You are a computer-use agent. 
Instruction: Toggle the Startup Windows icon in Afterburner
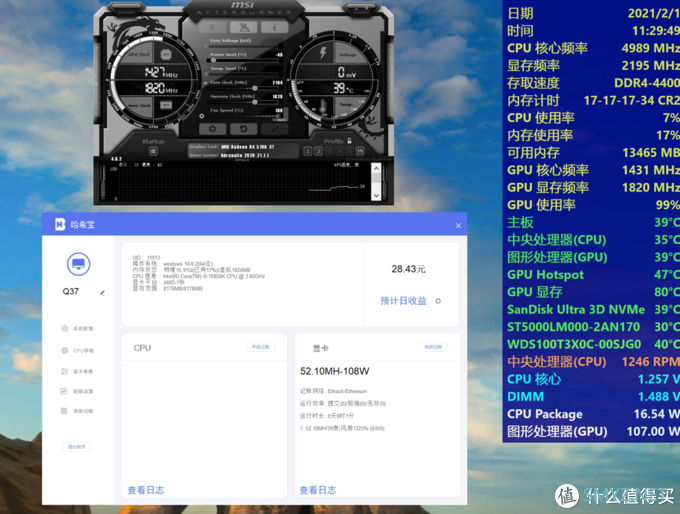pos(153,151)
